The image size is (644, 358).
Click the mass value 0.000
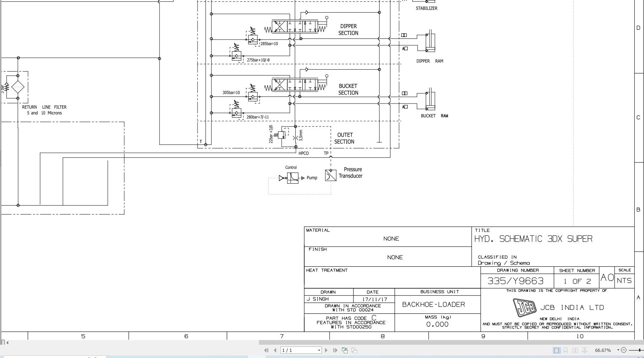point(437,324)
